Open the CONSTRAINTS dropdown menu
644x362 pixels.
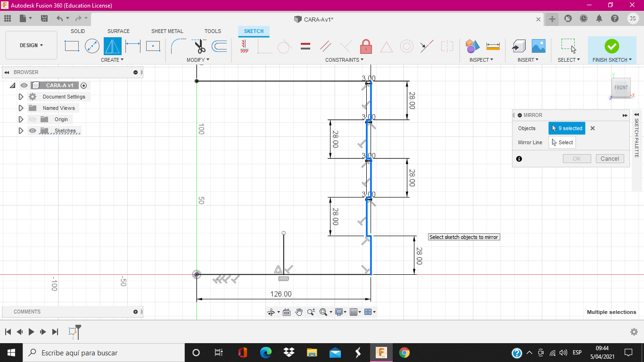(x=345, y=60)
